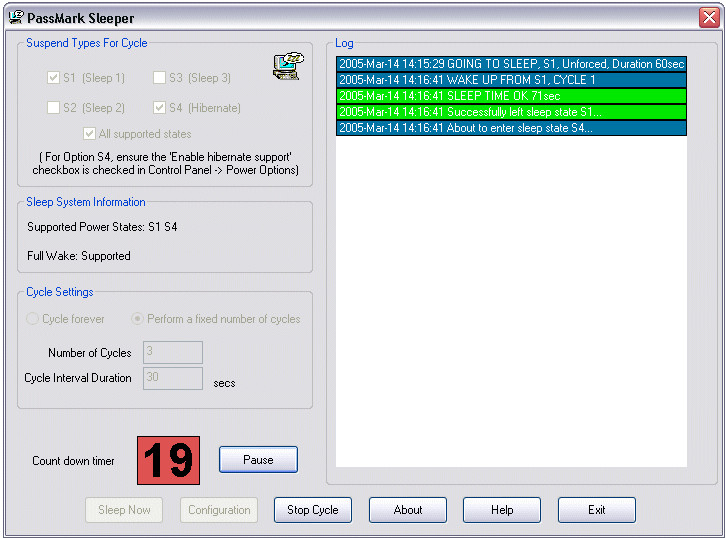Click the Enable hibernate support note text
This screenshot has height=538, width=726.
[x=165, y=163]
